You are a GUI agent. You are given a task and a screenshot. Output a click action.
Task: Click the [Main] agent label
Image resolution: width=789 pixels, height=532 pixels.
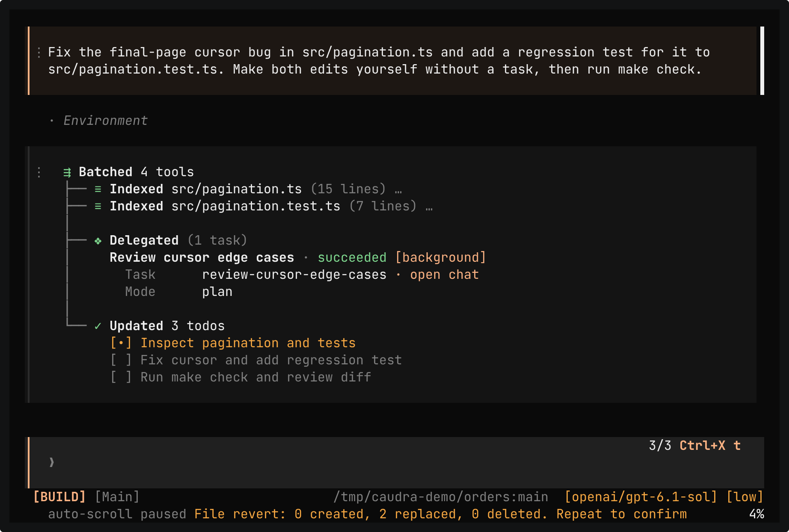pyautogui.click(x=117, y=497)
